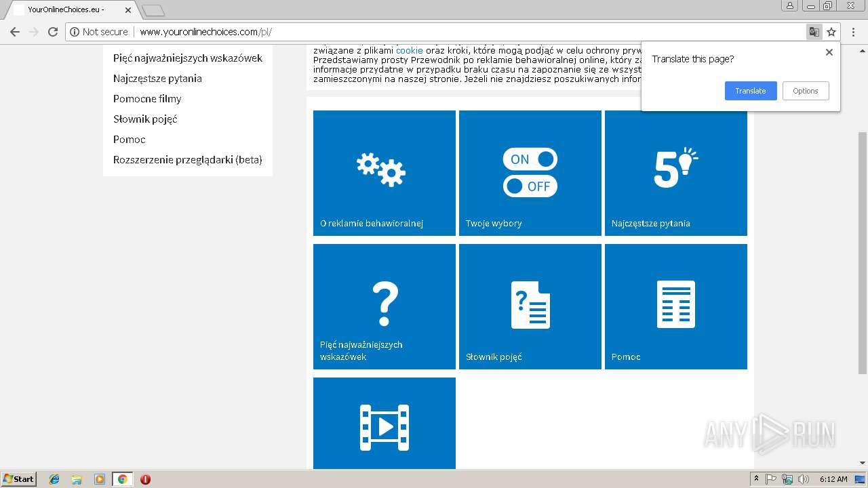This screenshot has height=488, width=868.
Task: Open sidebar link Pomoc
Action: (130, 140)
